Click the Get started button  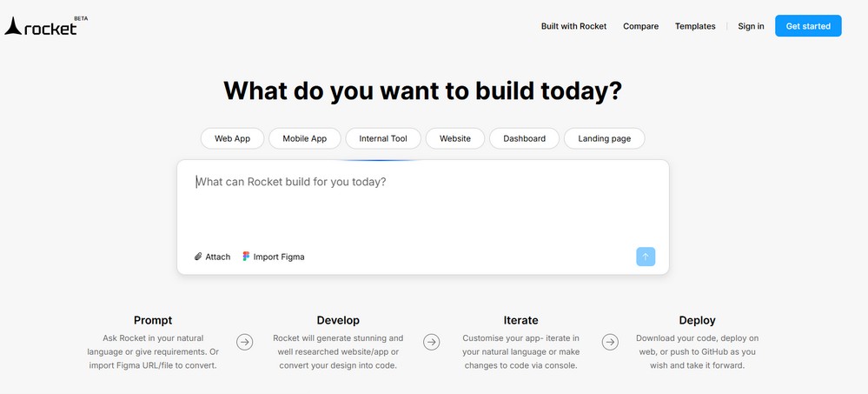(808, 26)
